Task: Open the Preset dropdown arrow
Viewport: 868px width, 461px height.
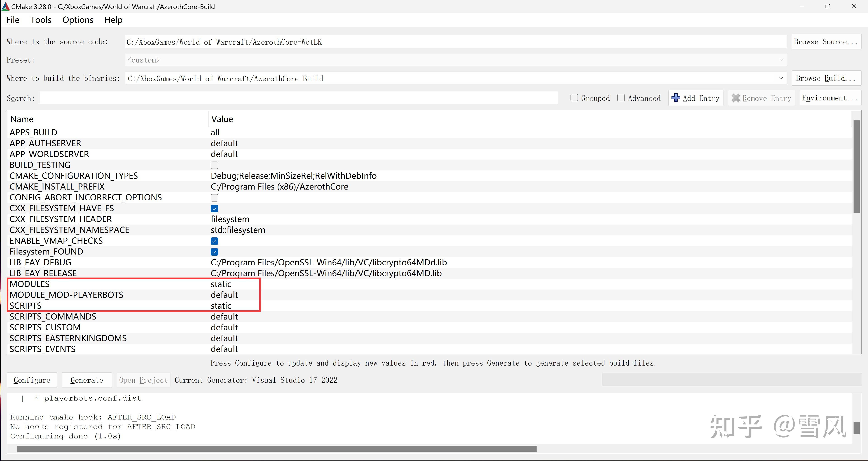Action: coord(781,60)
